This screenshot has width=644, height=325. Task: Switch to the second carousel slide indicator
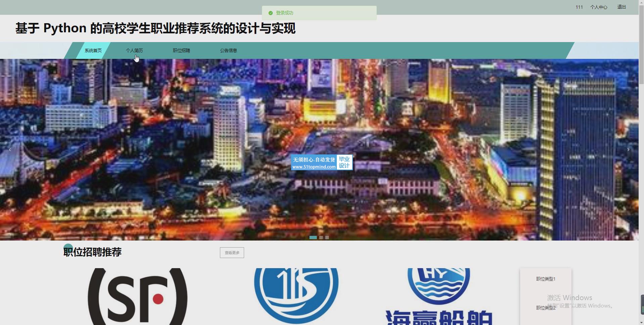(x=321, y=237)
